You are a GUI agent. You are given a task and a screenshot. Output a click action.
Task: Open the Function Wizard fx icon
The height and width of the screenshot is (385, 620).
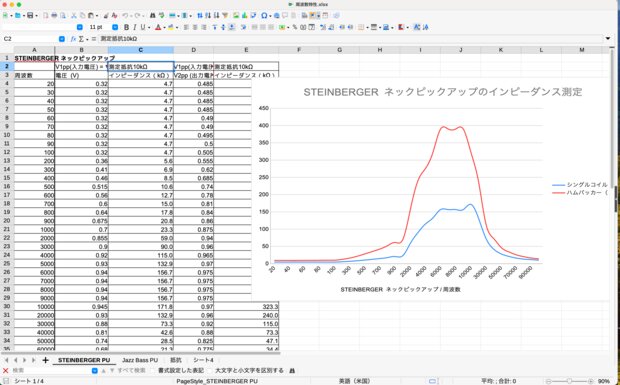pos(73,39)
